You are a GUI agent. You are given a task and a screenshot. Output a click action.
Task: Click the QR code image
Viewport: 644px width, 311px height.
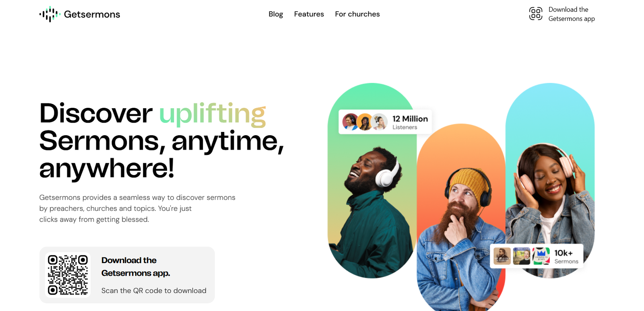pos(68,275)
